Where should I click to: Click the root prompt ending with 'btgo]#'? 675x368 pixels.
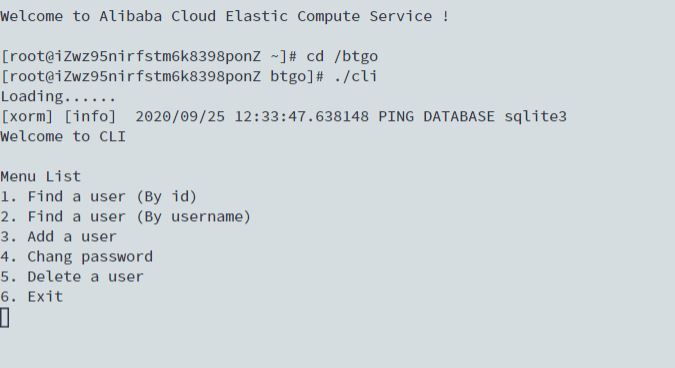[x=162, y=76]
